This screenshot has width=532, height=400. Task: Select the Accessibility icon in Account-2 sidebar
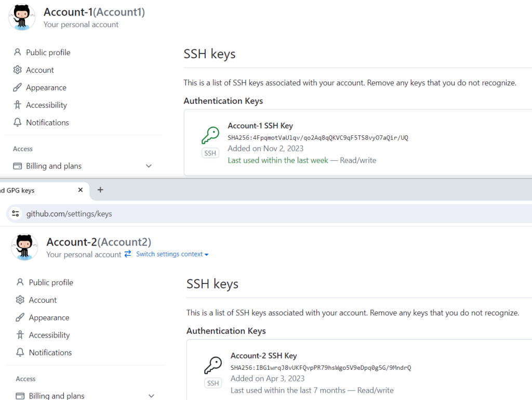(x=19, y=334)
